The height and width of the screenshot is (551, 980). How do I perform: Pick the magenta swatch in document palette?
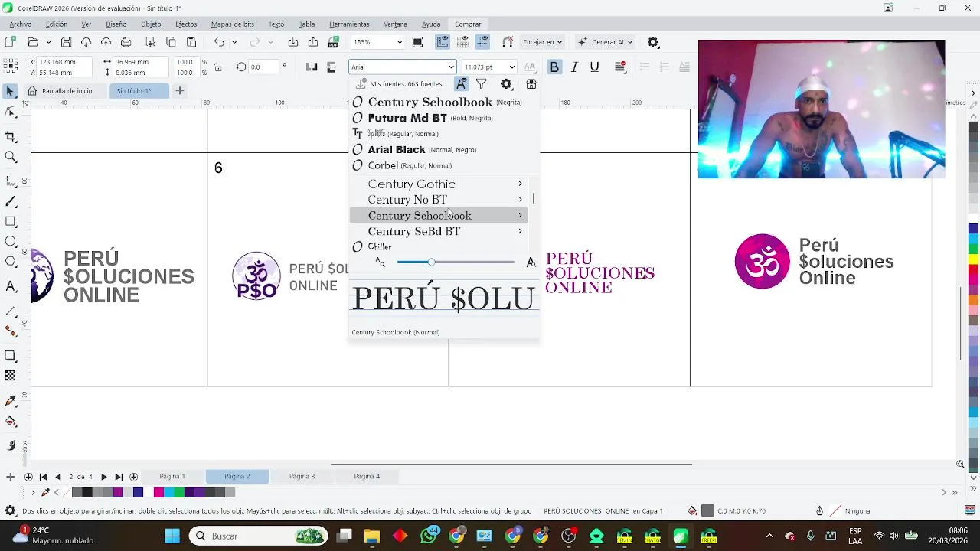coord(158,493)
